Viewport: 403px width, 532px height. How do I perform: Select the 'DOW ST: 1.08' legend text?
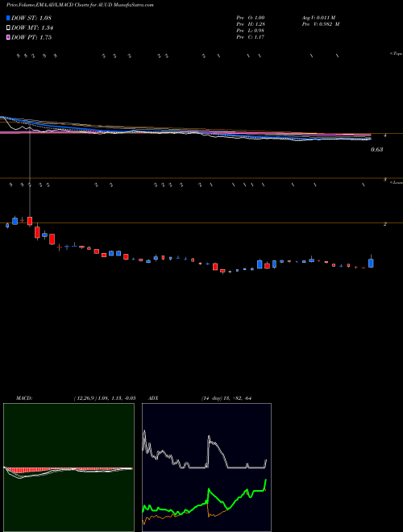coord(31,18)
